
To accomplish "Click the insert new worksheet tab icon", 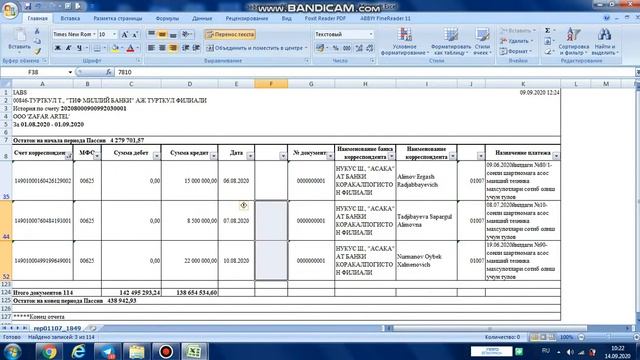I will tap(93, 328).
